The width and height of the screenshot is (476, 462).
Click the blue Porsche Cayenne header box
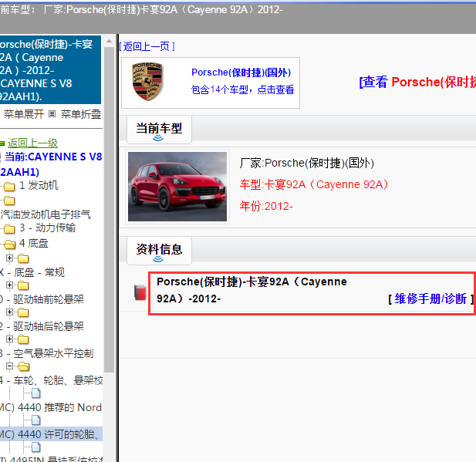pyautogui.click(x=50, y=70)
